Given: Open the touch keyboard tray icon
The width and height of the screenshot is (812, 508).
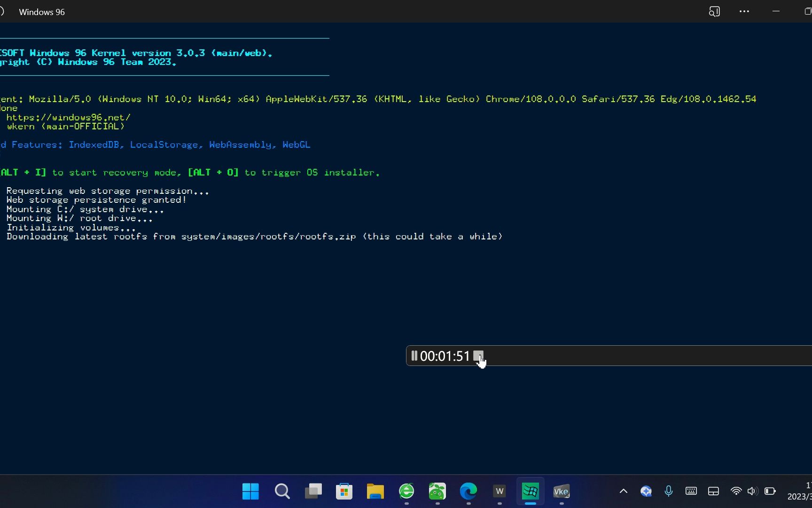Looking at the screenshot, I should click(x=691, y=491).
